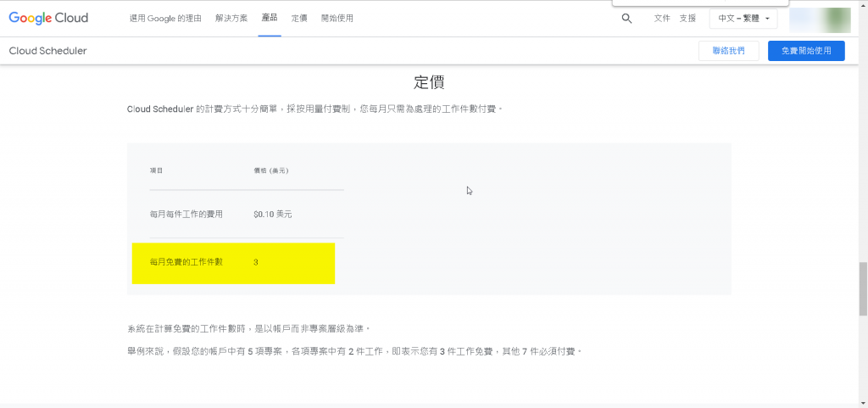Click the 聯絡我們 button

(728, 51)
